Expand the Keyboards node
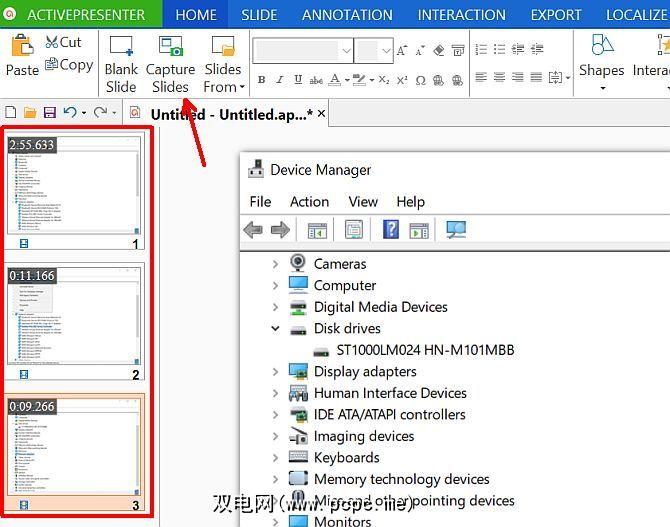 pos(276,458)
